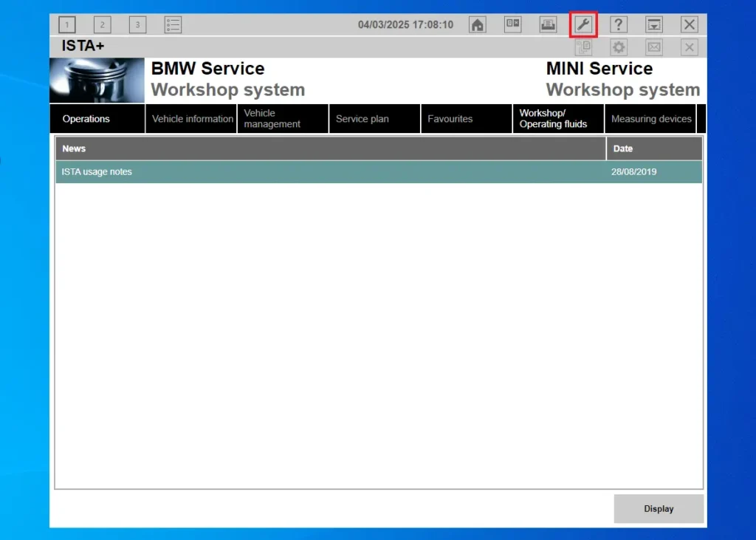Select session slot 2 icon
Image resolution: width=756 pixels, height=540 pixels.
pos(102,24)
